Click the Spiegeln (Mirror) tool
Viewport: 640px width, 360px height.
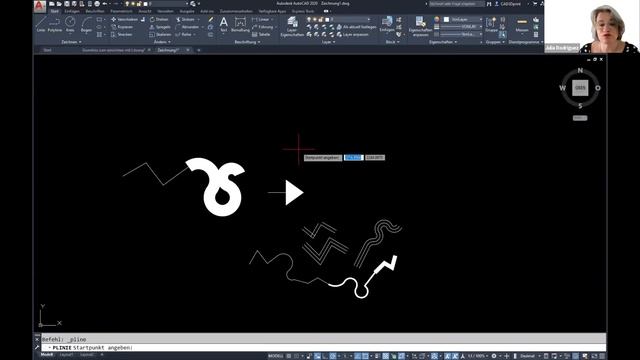[x=160, y=27]
